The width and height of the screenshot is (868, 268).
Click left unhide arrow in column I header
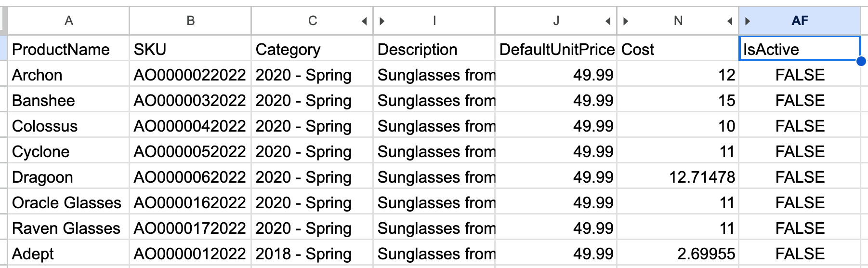[x=382, y=21]
